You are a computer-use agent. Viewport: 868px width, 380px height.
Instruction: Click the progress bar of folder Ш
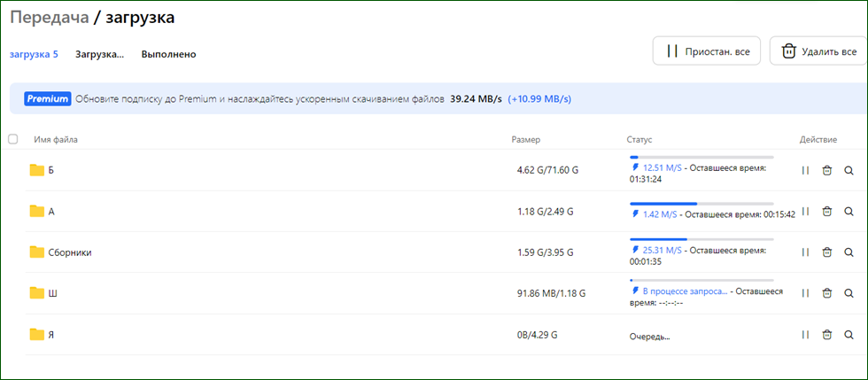click(x=701, y=280)
